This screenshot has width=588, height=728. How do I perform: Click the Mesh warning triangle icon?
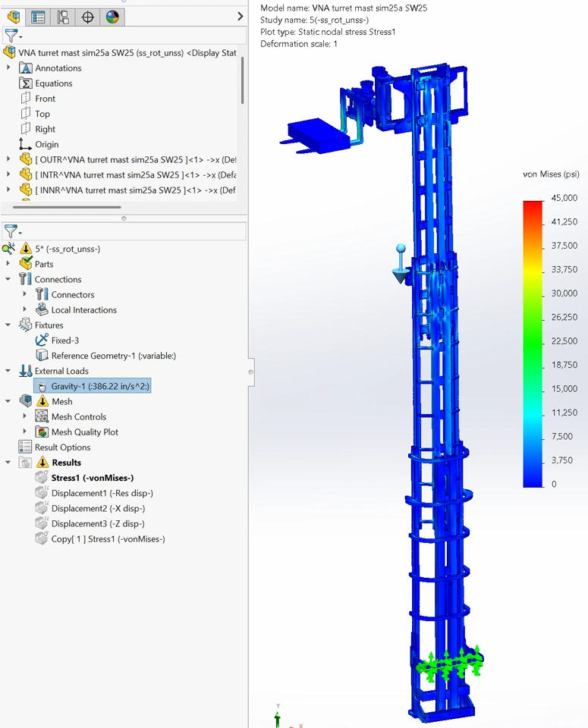tap(42, 401)
